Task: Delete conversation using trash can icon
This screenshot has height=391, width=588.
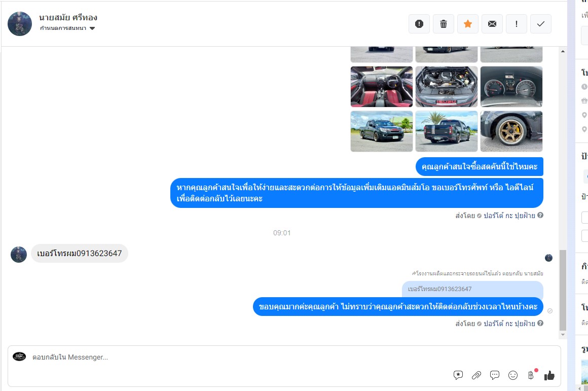Action: (443, 24)
